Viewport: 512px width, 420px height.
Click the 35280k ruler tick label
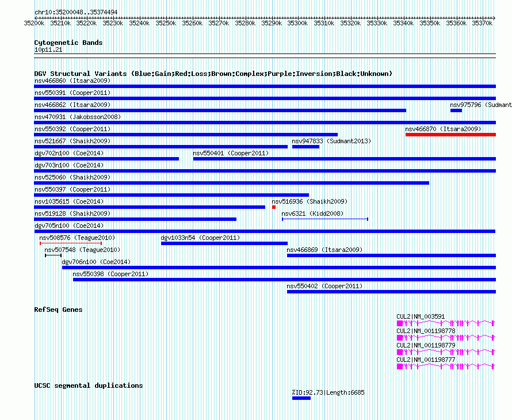[245, 23]
